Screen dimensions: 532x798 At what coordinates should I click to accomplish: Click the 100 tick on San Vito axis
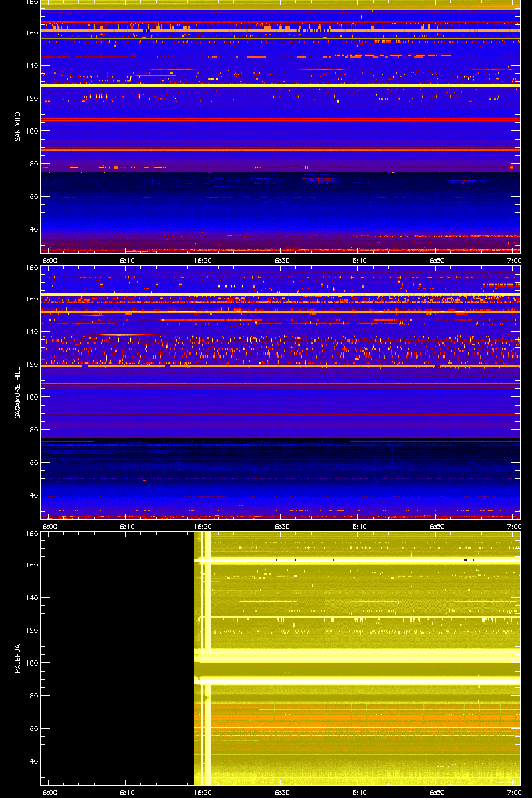pyautogui.click(x=31, y=130)
